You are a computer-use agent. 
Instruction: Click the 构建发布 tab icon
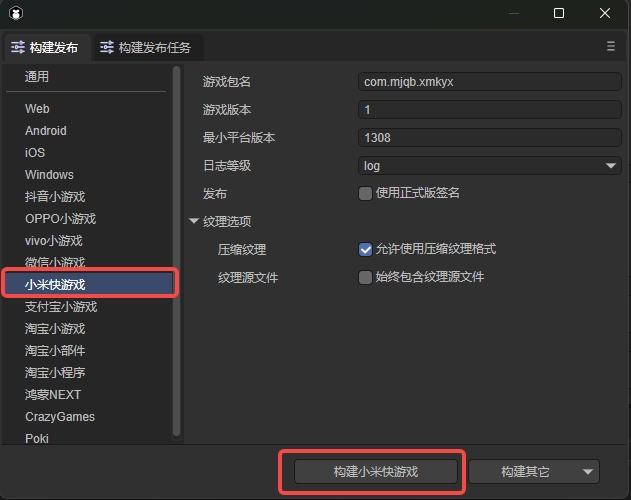click(18, 48)
